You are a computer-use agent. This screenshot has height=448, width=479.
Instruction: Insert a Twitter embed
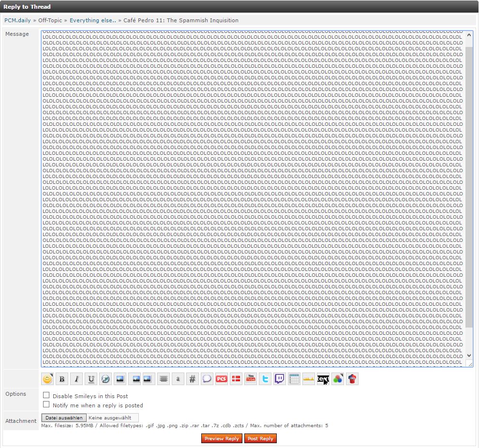coord(265,379)
